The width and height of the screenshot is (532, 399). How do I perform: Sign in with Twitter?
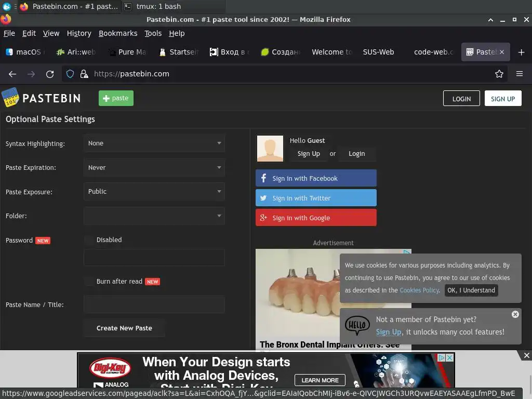tap(316, 198)
